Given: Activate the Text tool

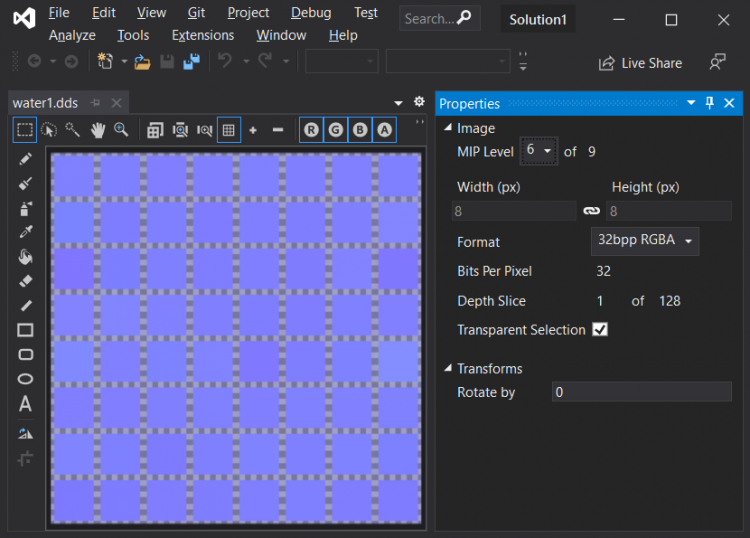Looking at the screenshot, I should 26,404.
